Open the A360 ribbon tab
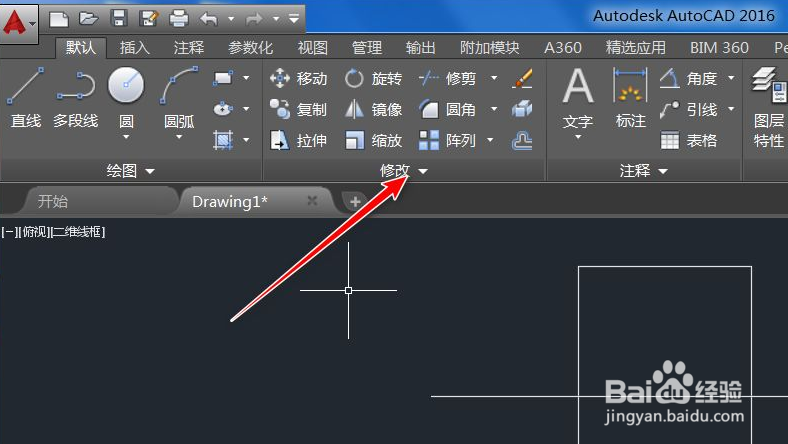This screenshot has height=444, width=788. coord(563,48)
